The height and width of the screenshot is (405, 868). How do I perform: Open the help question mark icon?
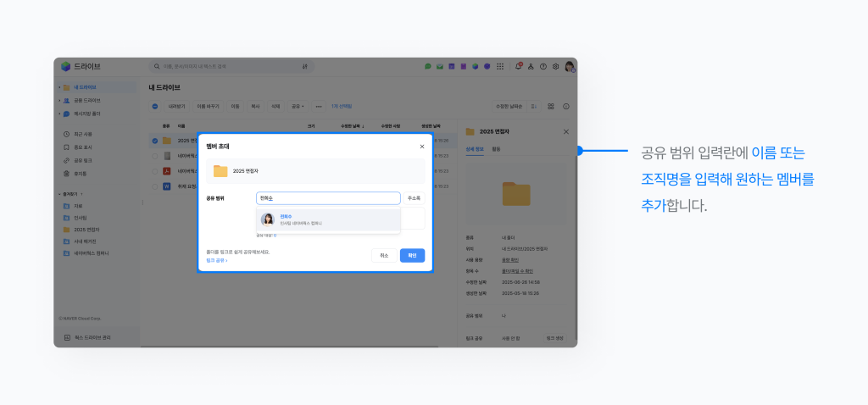543,66
